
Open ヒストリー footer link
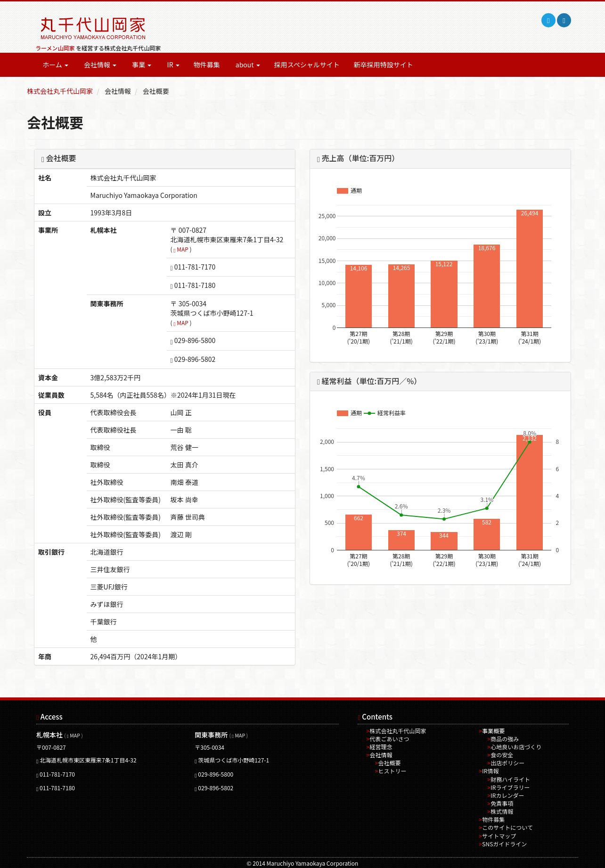(392, 771)
